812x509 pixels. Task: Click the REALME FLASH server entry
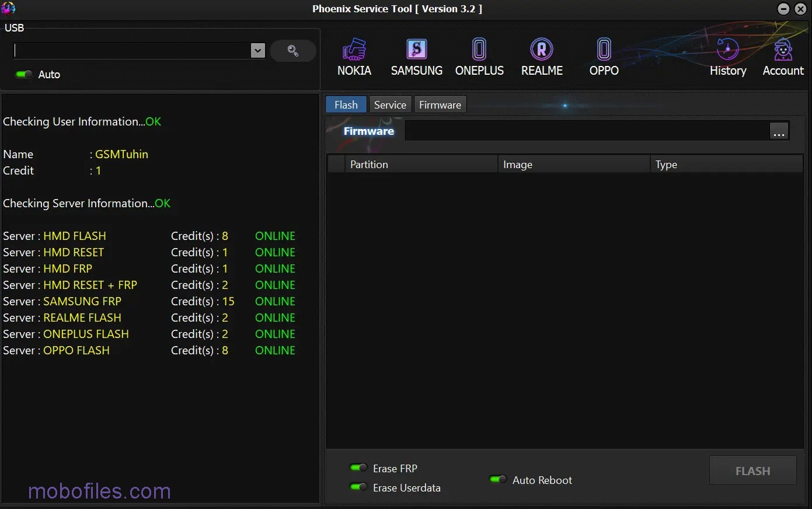pos(82,318)
